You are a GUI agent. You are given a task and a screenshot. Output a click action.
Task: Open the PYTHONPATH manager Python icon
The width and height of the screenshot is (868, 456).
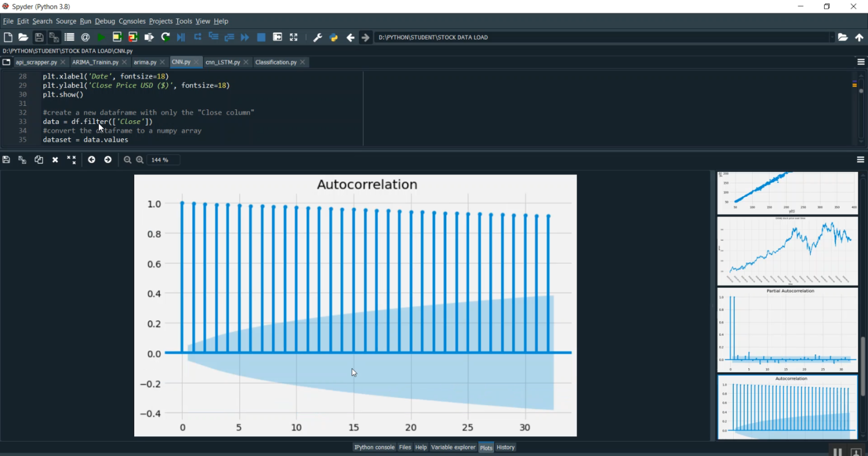[x=333, y=37]
